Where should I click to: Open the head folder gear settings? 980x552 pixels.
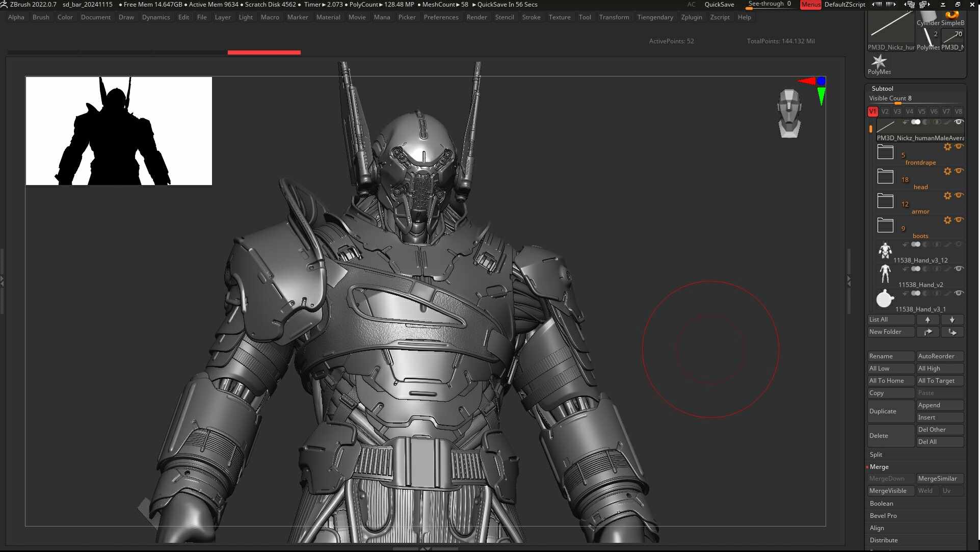tap(947, 171)
